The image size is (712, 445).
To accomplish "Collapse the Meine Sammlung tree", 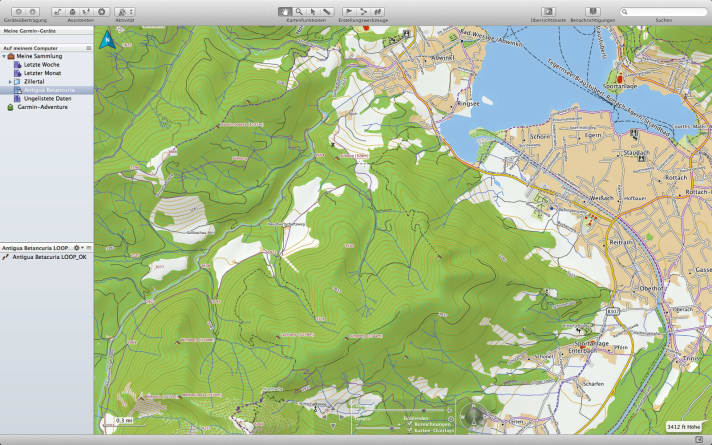I will [x=4, y=56].
